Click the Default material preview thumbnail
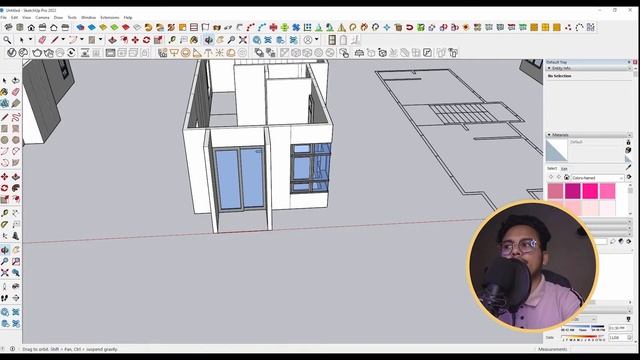This screenshot has height=360, width=640. (557, 150)
